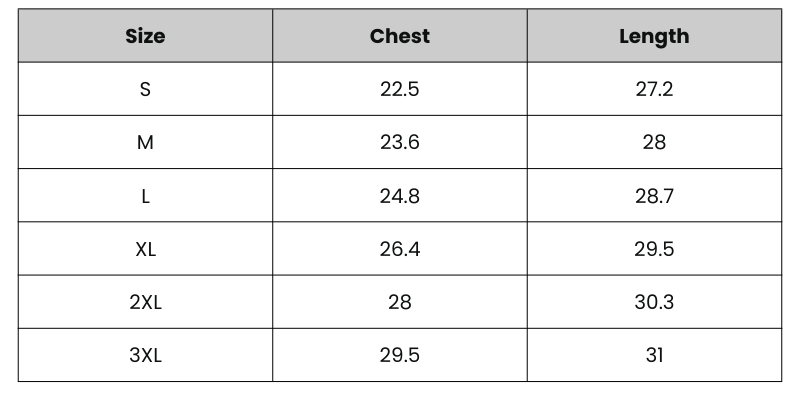
Task: Select the L size cell
Action: point(145,196)
